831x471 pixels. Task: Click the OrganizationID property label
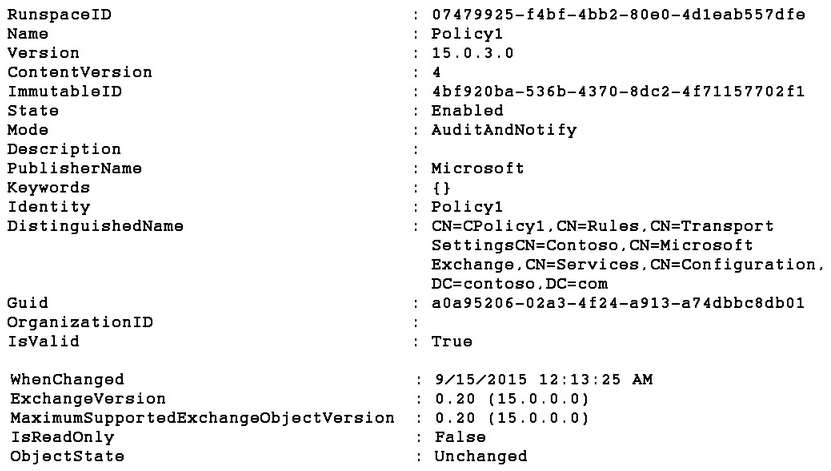click(x=80, y=323)
